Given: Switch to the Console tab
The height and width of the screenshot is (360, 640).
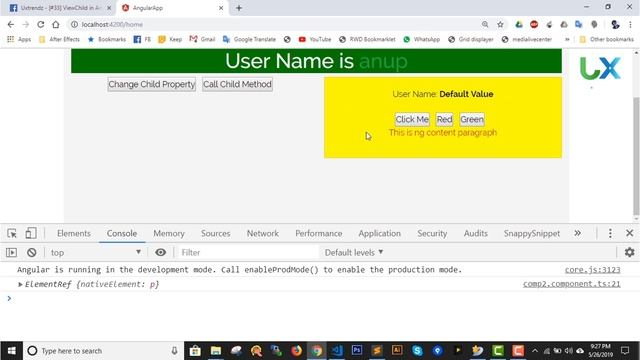Looking at the screenshot, I should click(x=122, y=233).
